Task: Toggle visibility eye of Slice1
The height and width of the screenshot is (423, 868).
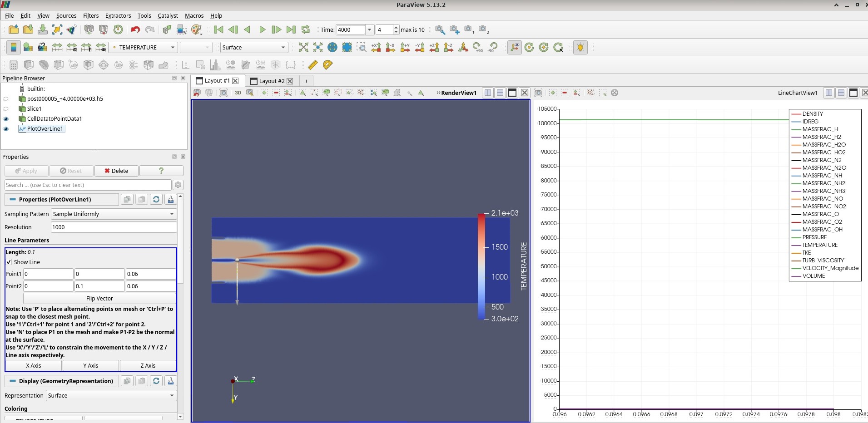Action: click(6, 109)
